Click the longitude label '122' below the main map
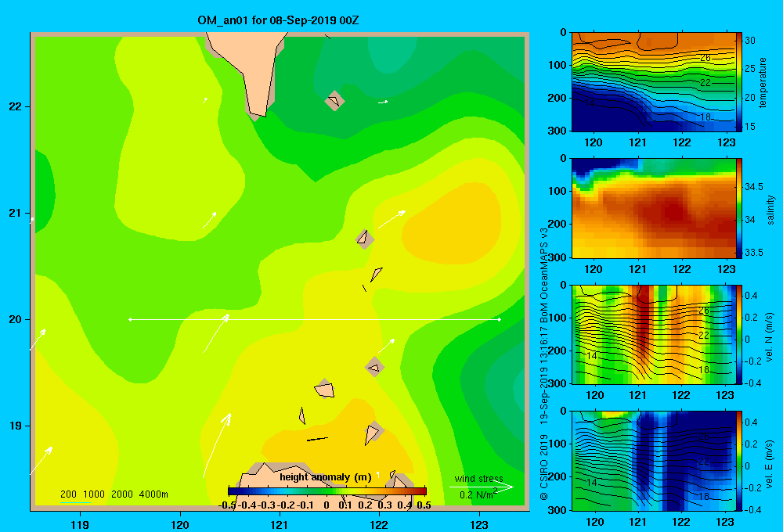 (379, 524)
